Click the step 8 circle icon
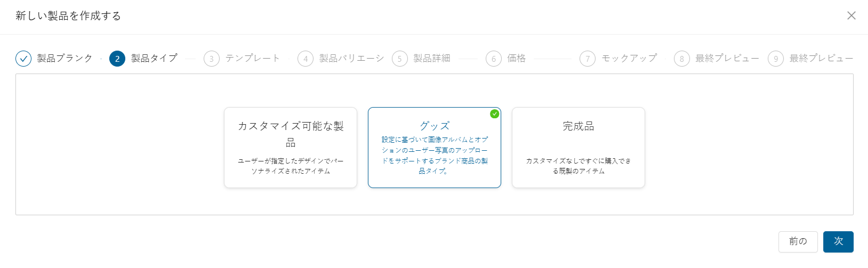 click(x=682, y=59)
